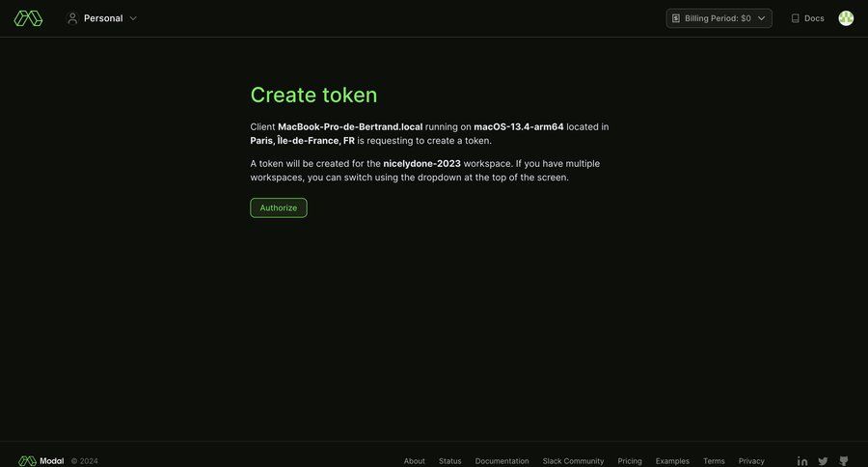Open the user avatar menu
Viewport: 868px width, 467px height.
click(x=846, y=18)
